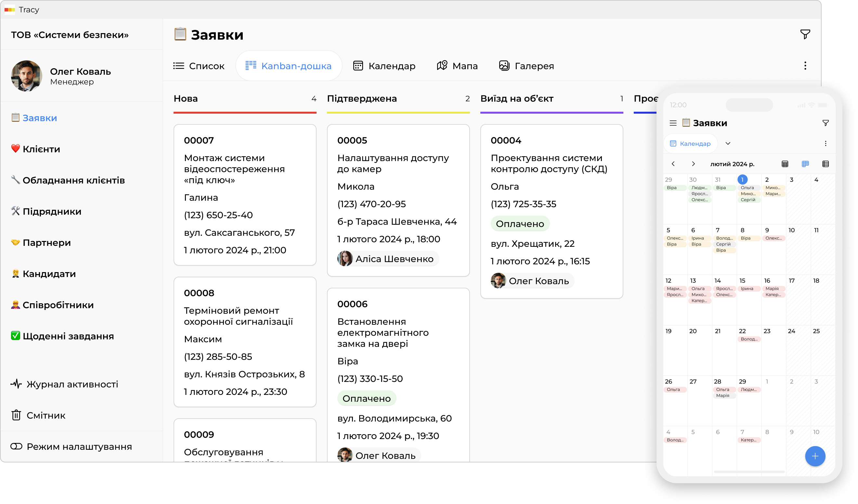This screenshot has height=504, width=858.
Task: Tap the mobile filter funnel icon
Action: (x=825, y=123)
